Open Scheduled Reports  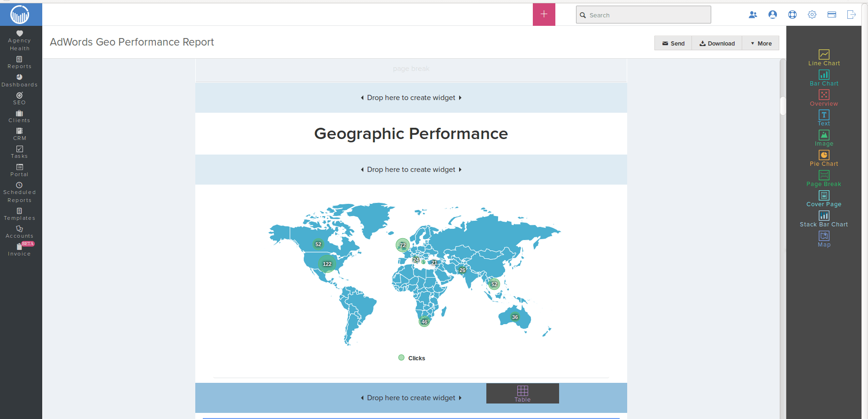20,193
